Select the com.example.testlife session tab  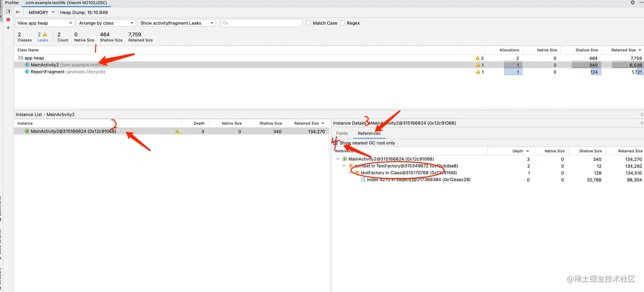[x=66, y=3]
